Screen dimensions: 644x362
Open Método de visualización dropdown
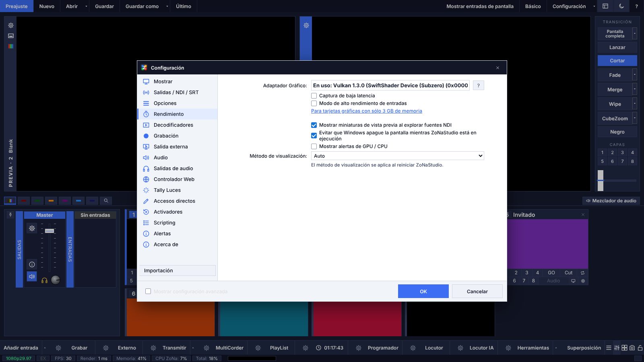[x=398, y=156]
